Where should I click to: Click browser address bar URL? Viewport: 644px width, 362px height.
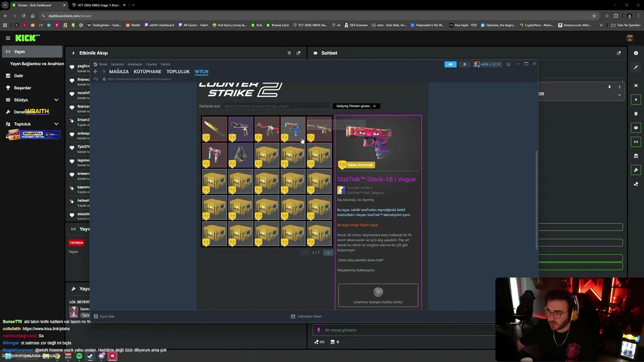70,16
